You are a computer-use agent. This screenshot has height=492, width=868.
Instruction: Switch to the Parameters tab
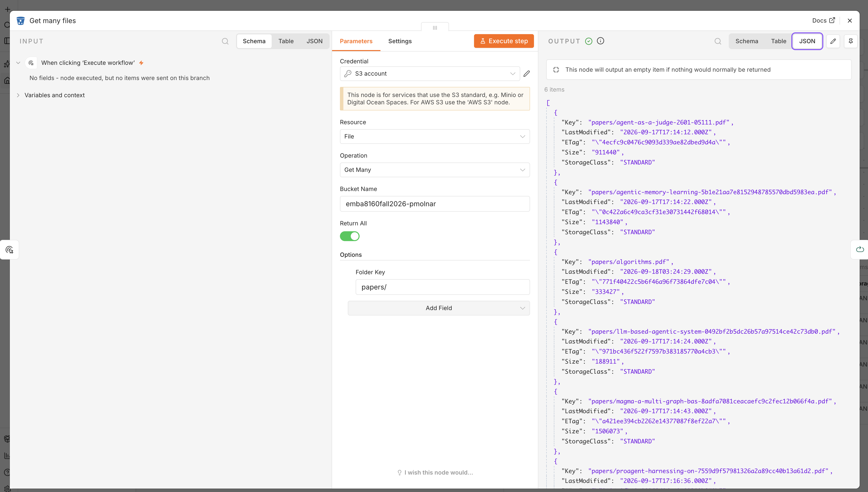pos(356,41)
